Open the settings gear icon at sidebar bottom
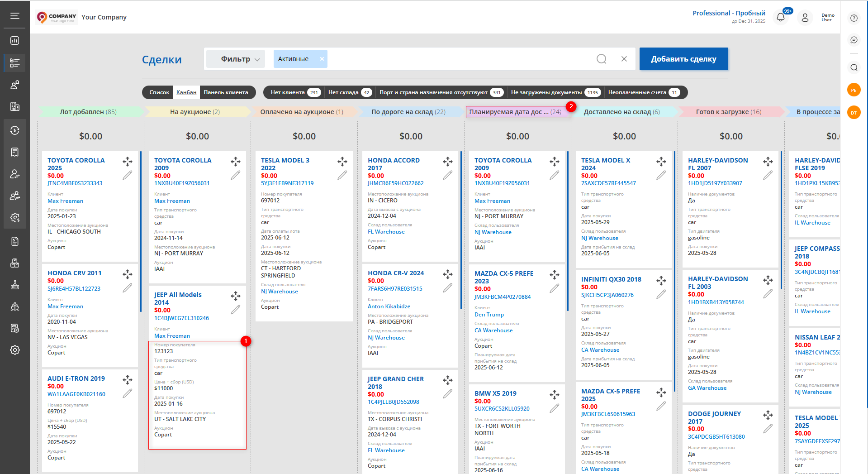868x474 pixels. point(15,350)
